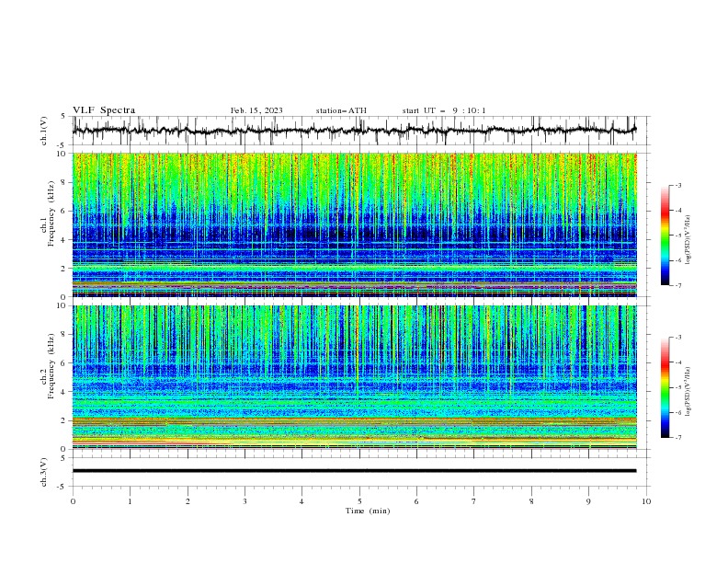Click the time axis tick label '3'
728x563 pixels.
tap(245, 501)
